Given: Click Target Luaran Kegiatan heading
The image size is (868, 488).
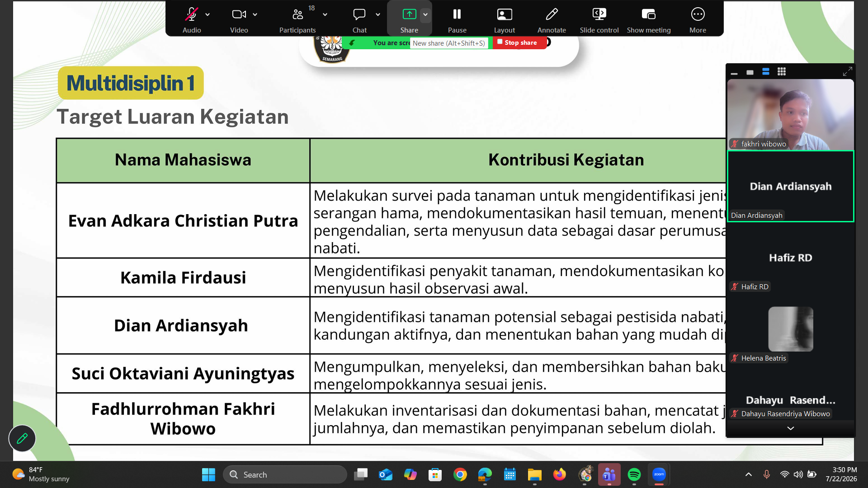Looking at the screenshot, I should (172, 117).
